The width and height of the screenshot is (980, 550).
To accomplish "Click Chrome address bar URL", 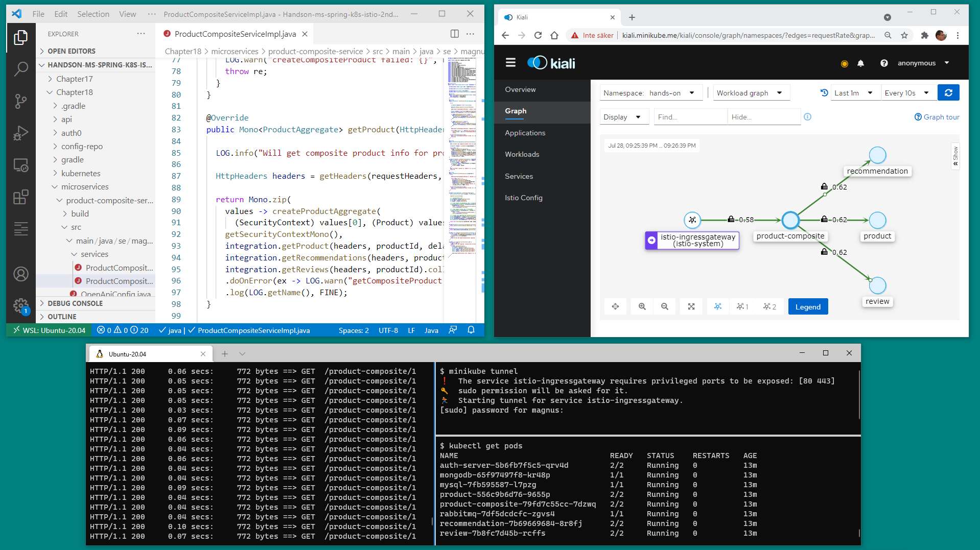I will (x=748, y=35).
